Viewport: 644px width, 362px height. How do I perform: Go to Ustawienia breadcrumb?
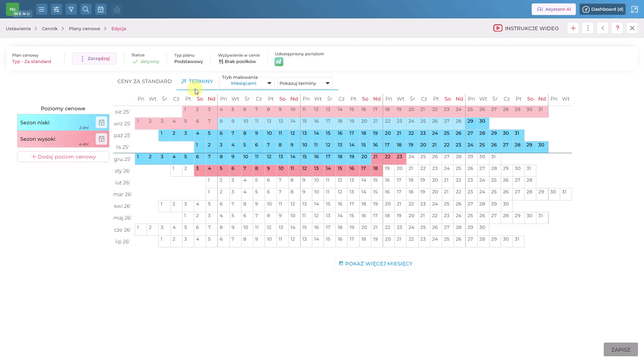tap(18, 28)
